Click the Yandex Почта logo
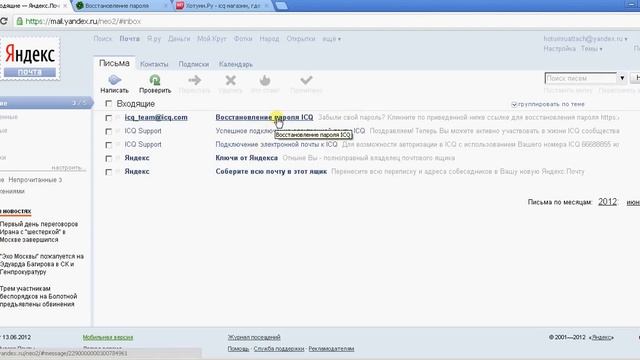640x360 pixels. coord(30,59)
